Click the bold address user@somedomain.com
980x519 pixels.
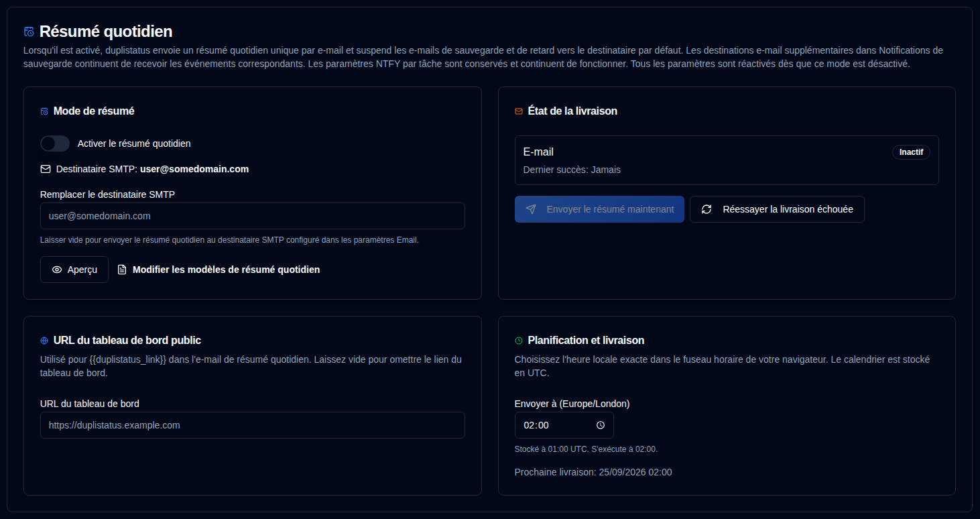click(194, 169)
